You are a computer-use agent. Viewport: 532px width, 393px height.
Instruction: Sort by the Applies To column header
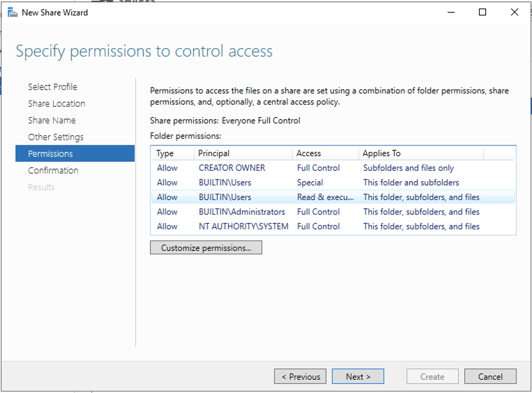pyautogui.click(x=381, y=153)
